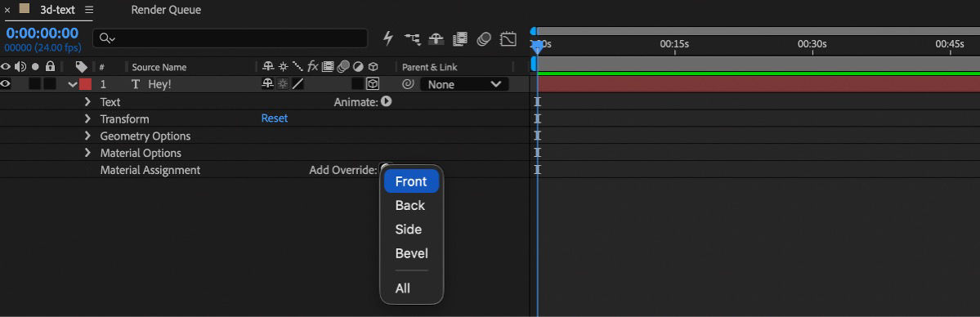The height and width of the screenshot is (317, 980).
Task: Hide all shy layers button in toolbar
Action: [436, 38]
